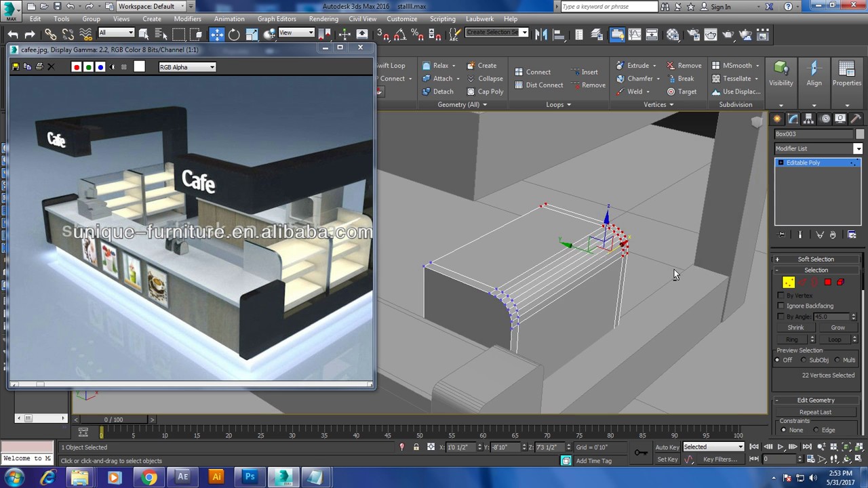Click the Select and Link icon
The width and height of the screenshot is (868, 488).
pyautogui.click(x=51, y=34)
